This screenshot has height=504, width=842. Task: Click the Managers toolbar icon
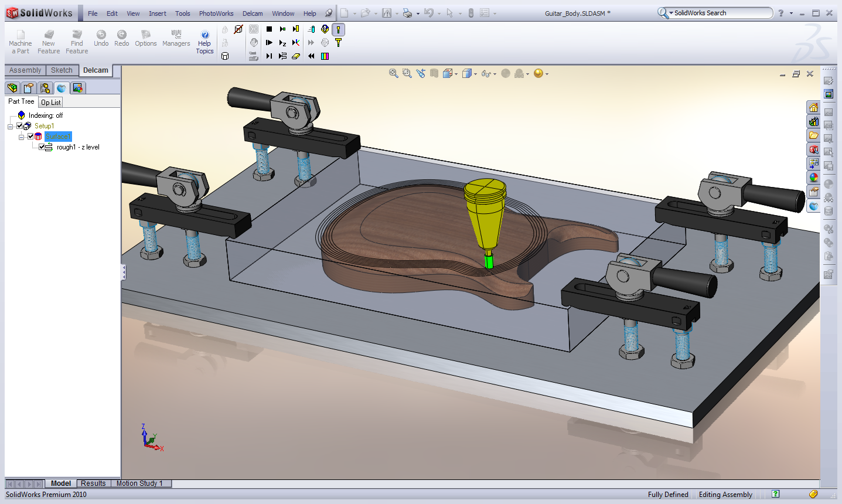[x=176, y=39]
